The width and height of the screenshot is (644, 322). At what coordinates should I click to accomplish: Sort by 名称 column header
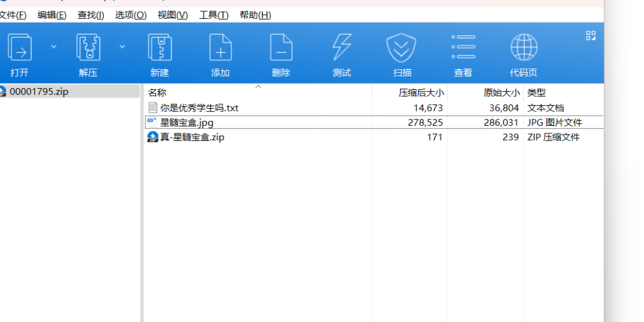point(157,92)
